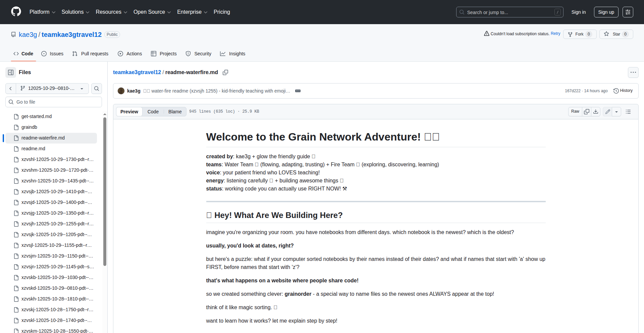Click the Retry link

point(555,34)
